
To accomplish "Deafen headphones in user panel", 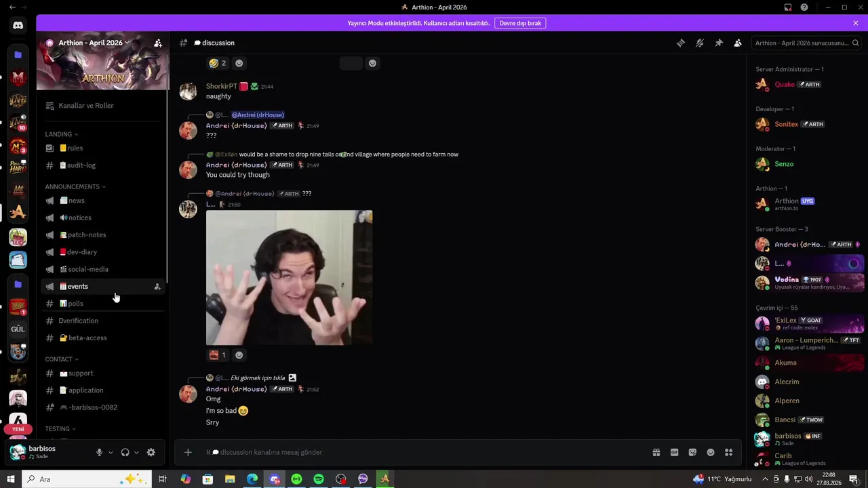I will coord(125,453).
